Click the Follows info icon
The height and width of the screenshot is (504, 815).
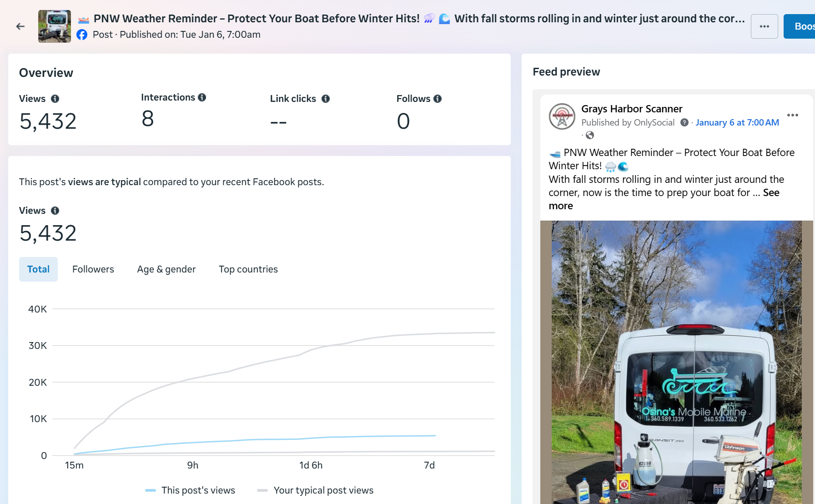click(438, 99)
